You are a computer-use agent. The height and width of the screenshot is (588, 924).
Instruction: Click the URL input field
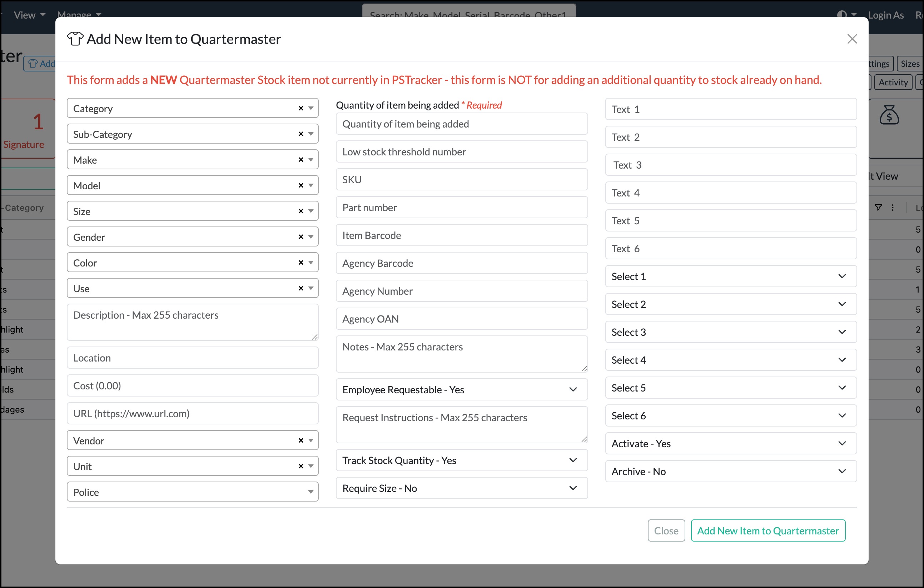193,413
